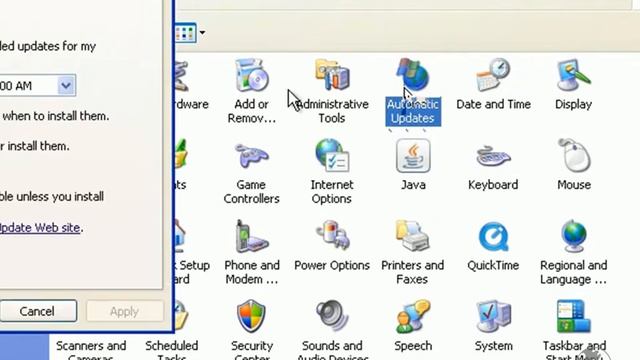Open the Add or Remove Programs icon
The image size is (640, 360).
251,75
